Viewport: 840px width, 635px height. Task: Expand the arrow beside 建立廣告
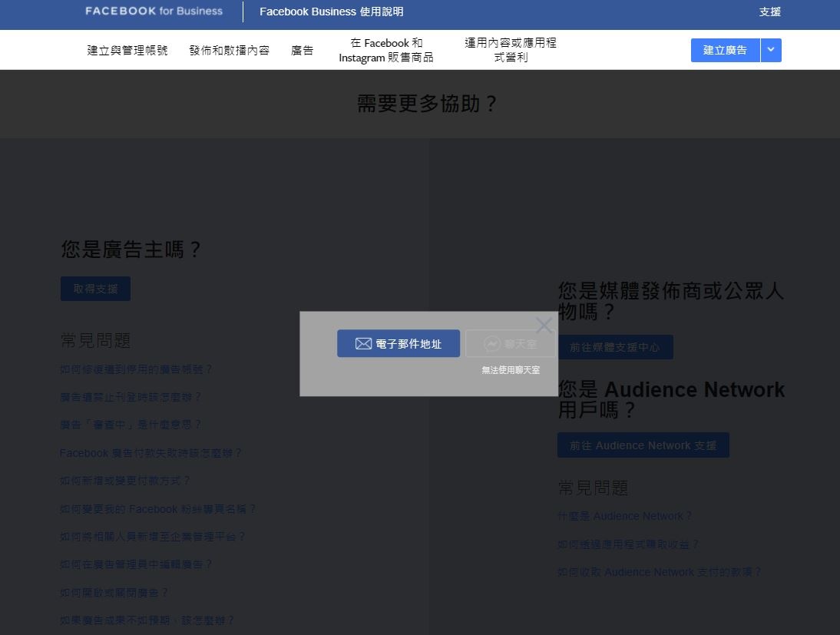[x=771, y=51]
